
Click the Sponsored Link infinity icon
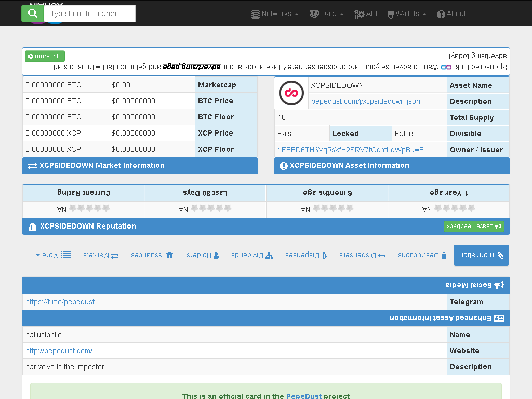[446, 67]
